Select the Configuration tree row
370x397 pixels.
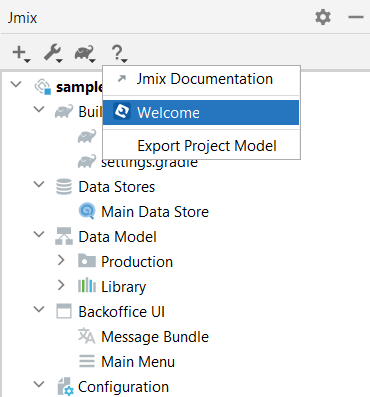click(123, 387)
